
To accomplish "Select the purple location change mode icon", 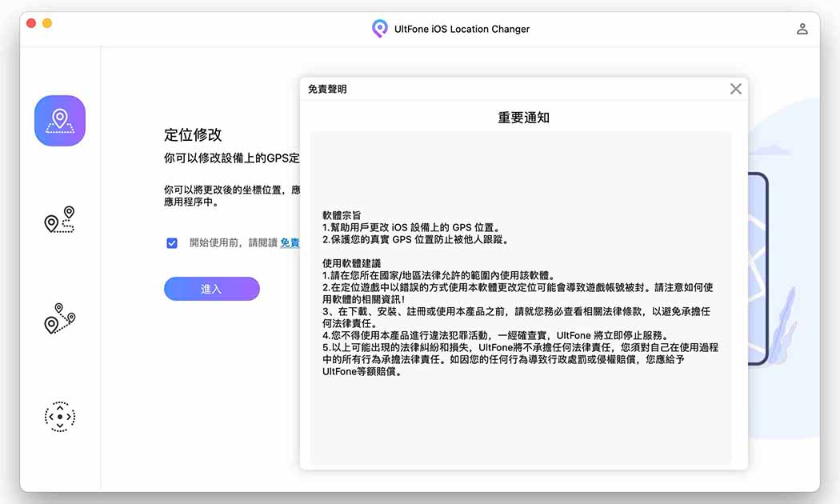I will coord(60,121).
